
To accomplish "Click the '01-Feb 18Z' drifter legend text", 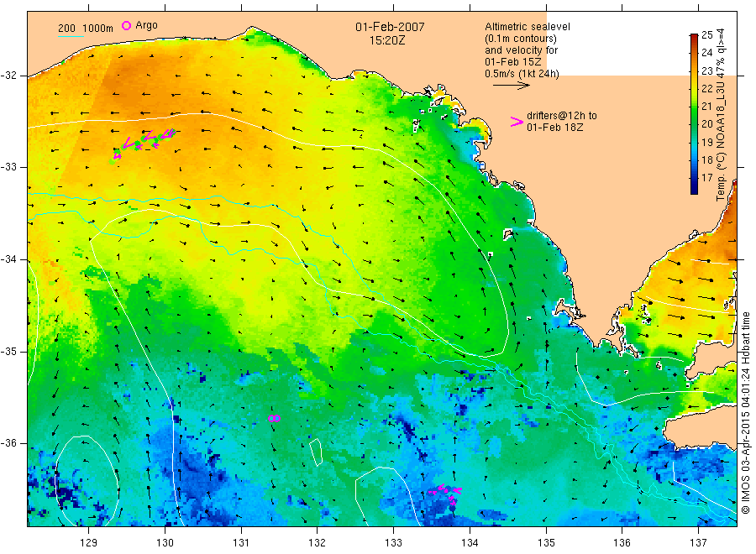I will [554, 128].
